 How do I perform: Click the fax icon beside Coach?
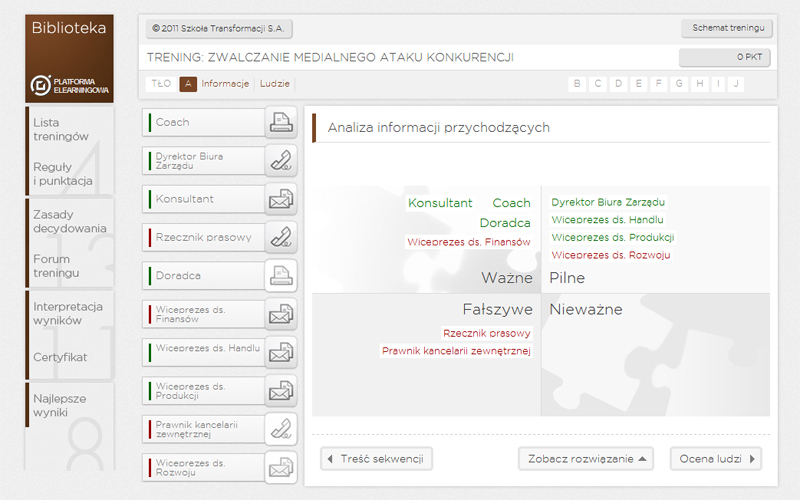[x=281, y=122]
